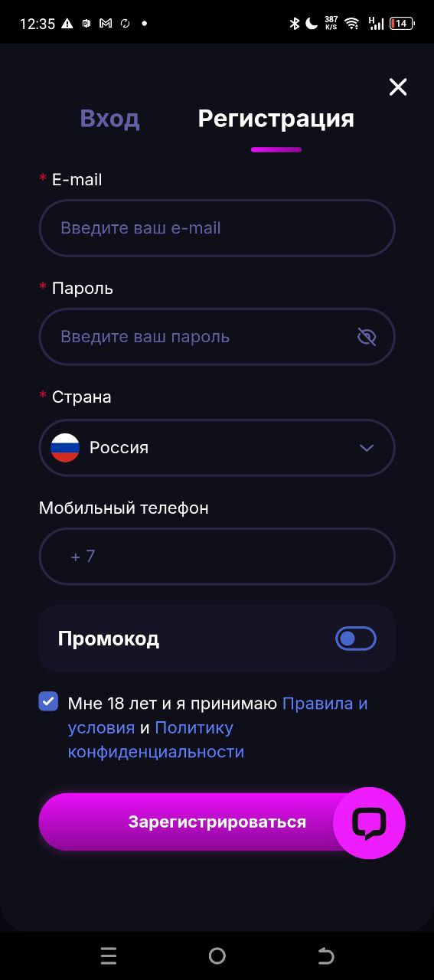The width and height of the screenshot is (434, 980).
Task: Close the registration dialog with X
Action: 398,87
